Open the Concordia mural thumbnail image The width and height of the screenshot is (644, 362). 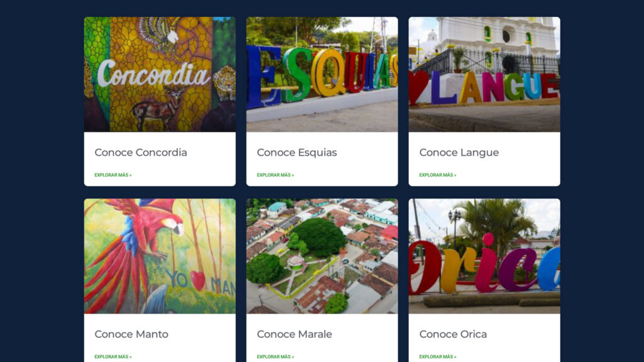tap(160, 74)
